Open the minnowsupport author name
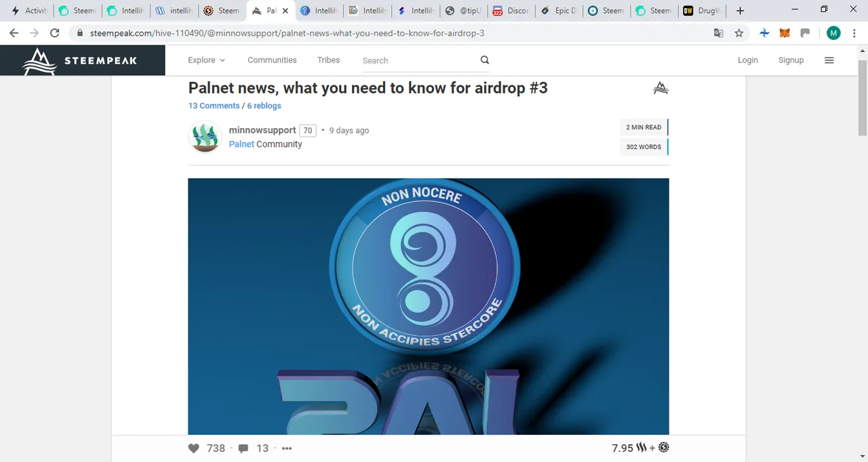The width and height of the screenshot is (868, 462). [262, 130]
